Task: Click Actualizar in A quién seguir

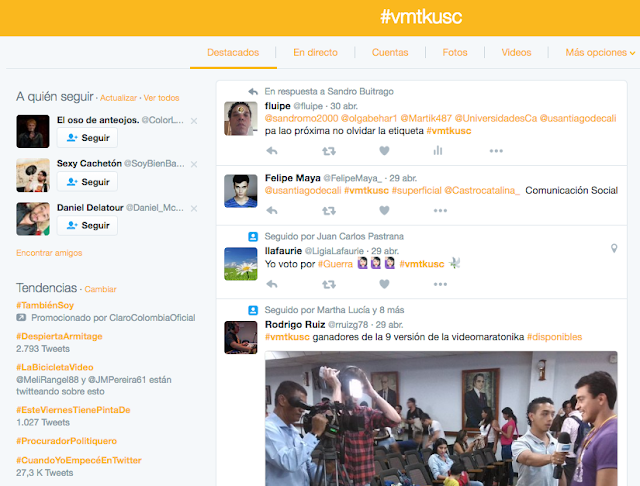Action: tap(118, 98)
